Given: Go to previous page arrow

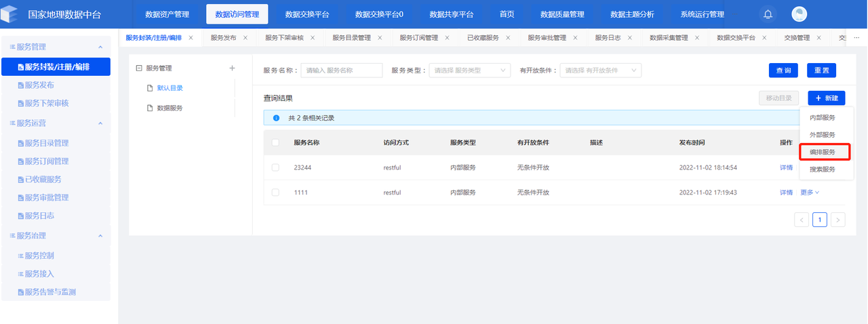Looking at the screenshot, I should coord(802,220).
